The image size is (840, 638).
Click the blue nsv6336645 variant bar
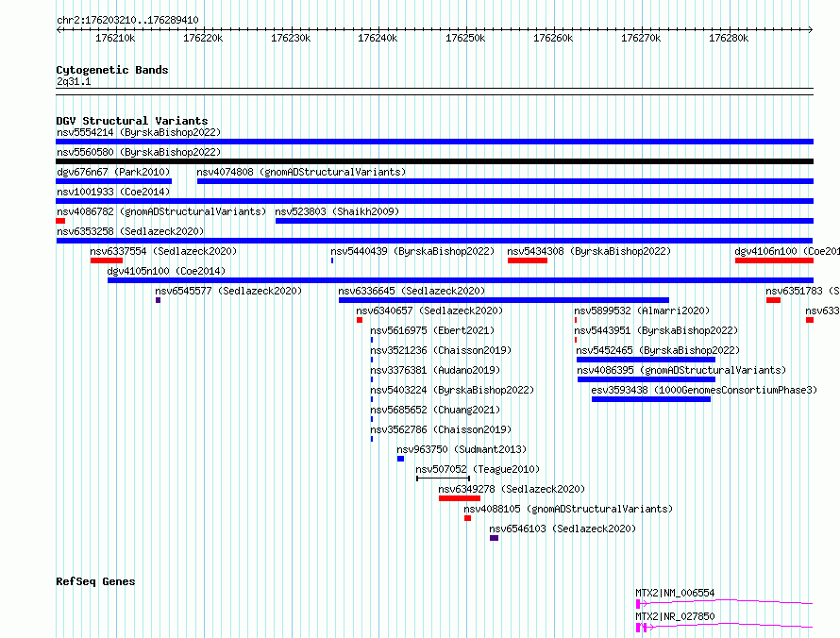[x=504, y=300]
